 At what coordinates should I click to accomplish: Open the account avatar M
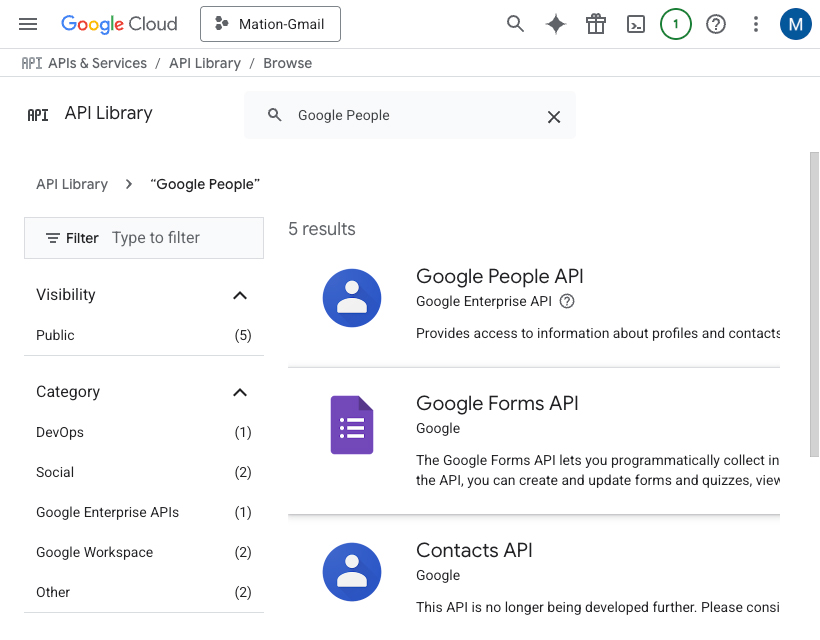(795, 24)
